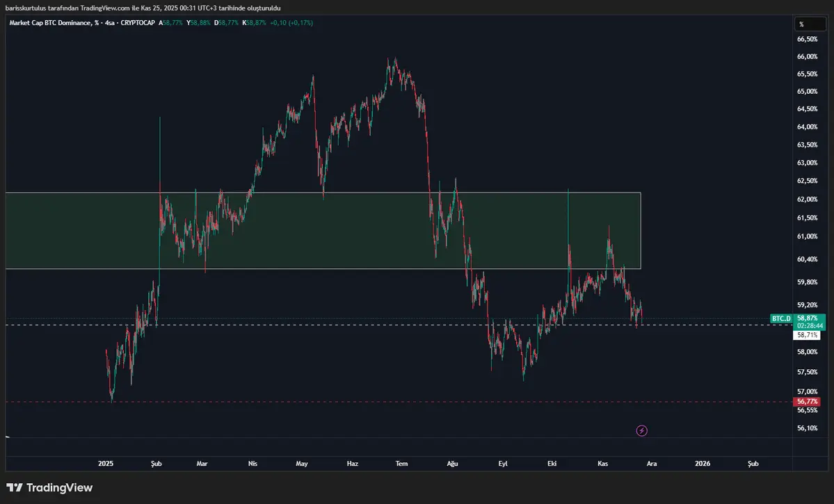
Task: Select the 58,71% white price label
Action: tap(806, 335)
